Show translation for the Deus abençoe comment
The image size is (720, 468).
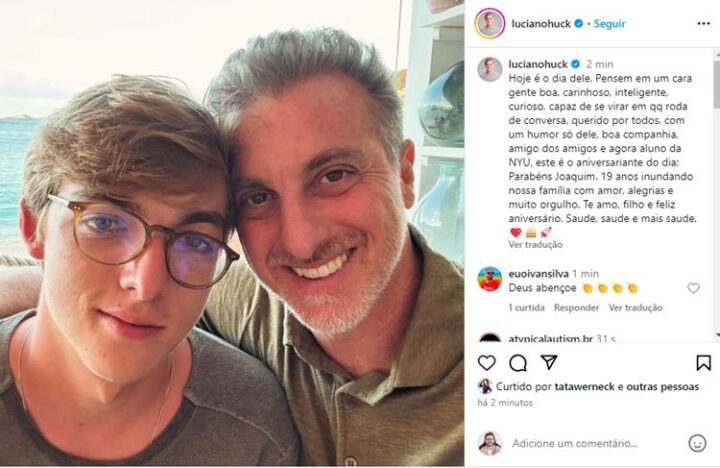pos(635,308)
